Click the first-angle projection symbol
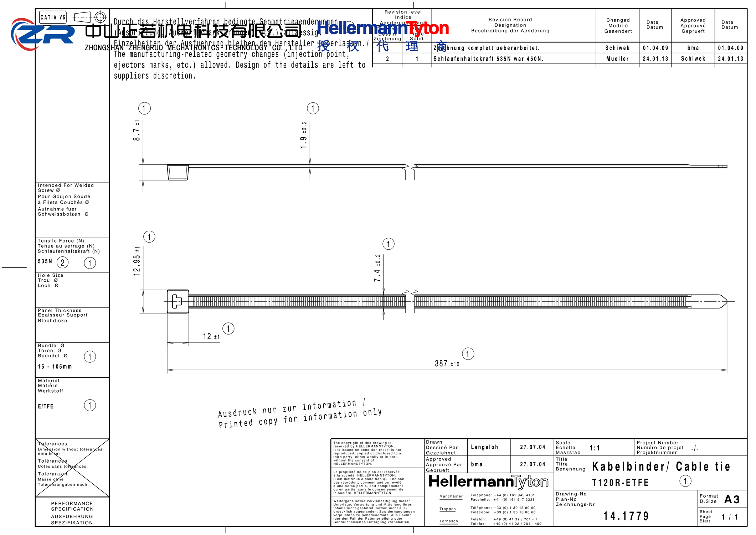 [90, 17]
